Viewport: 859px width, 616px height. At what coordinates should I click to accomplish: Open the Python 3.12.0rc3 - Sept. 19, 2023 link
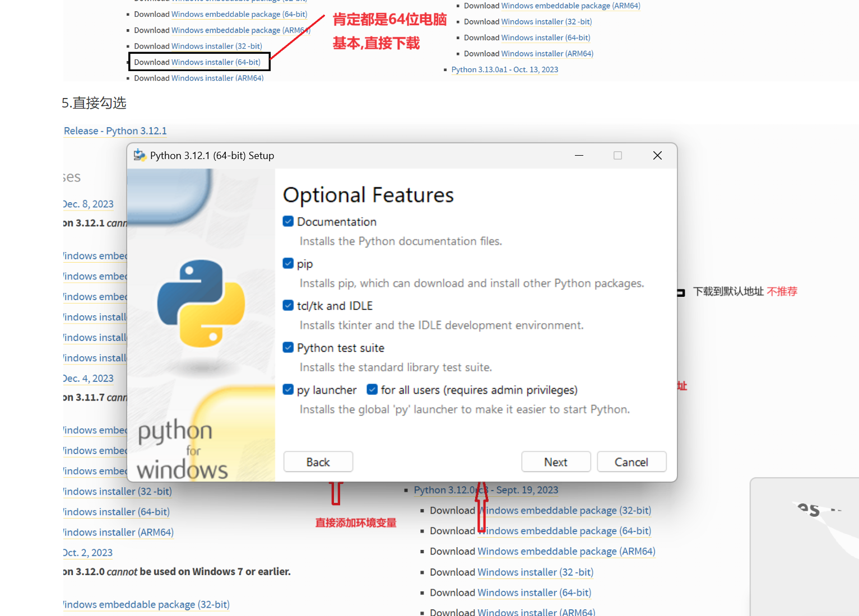486,490
